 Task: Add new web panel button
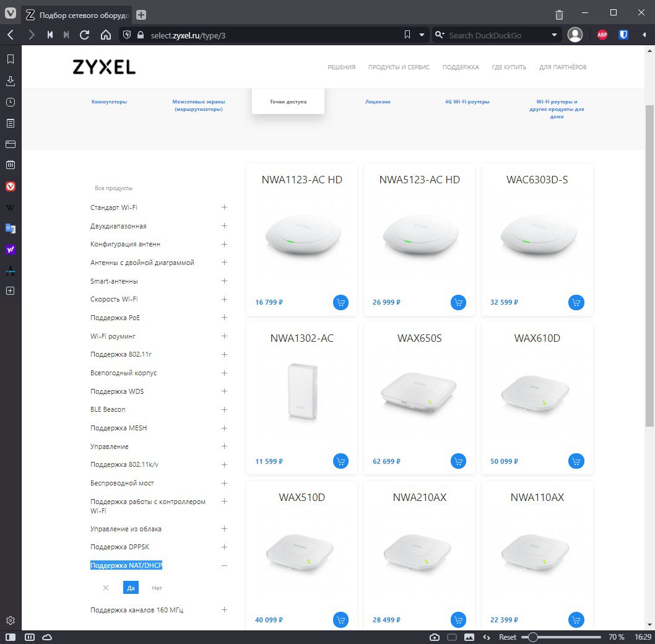coord(11,290)
